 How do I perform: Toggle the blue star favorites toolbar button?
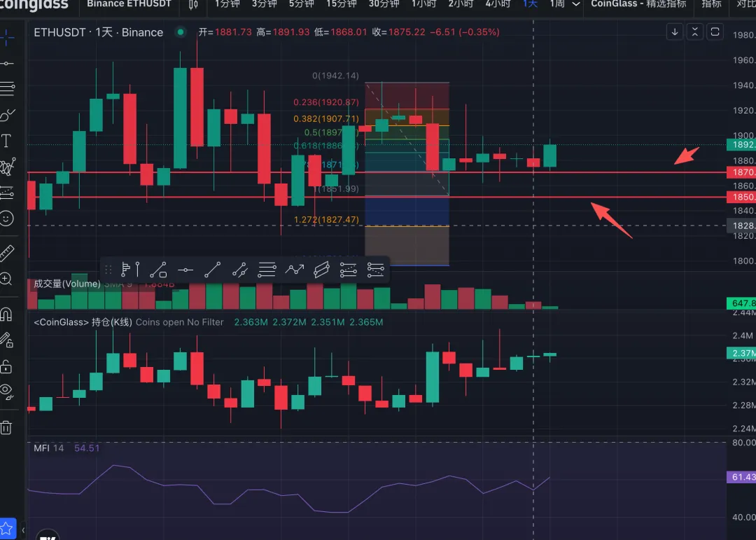pyautogui.click(x=7, y=528)
